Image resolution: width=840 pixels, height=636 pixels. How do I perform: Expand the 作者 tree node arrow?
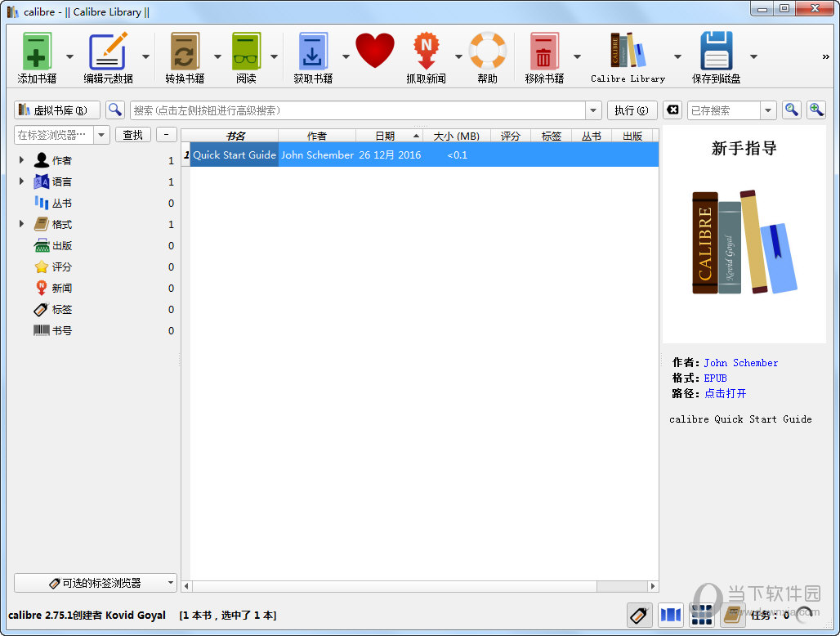pos(21,159)
